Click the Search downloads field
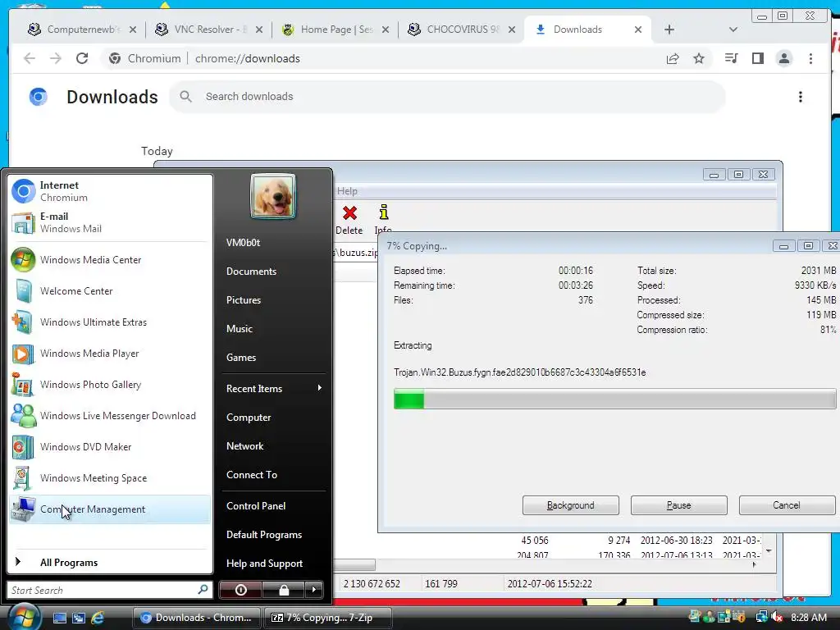The image size is (840, 630). pyautogui.click(x=447, y=97)
